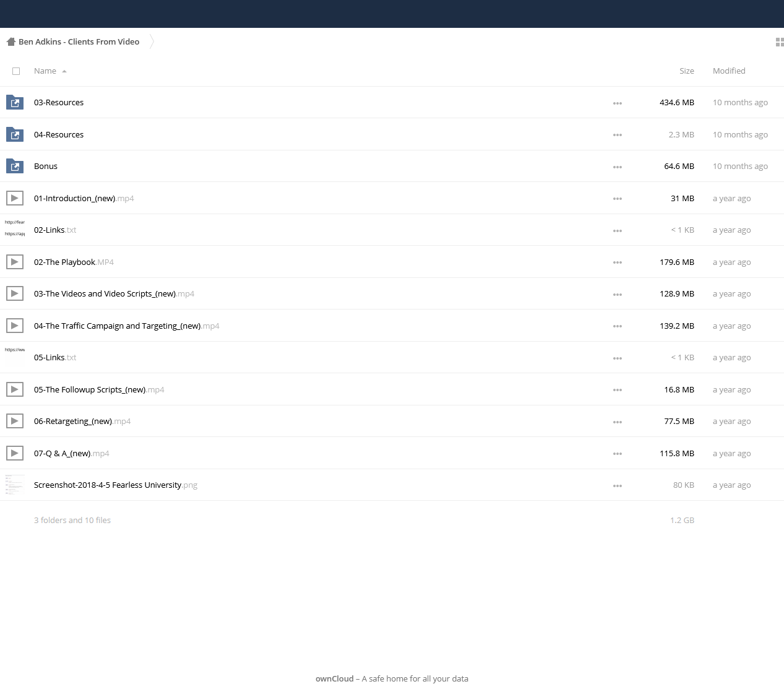Open more actions for Screenshot-2018-4-5 Fearless University.png
Screen dimensions: 784x697
pyautogui.click(x=618, y=486)
